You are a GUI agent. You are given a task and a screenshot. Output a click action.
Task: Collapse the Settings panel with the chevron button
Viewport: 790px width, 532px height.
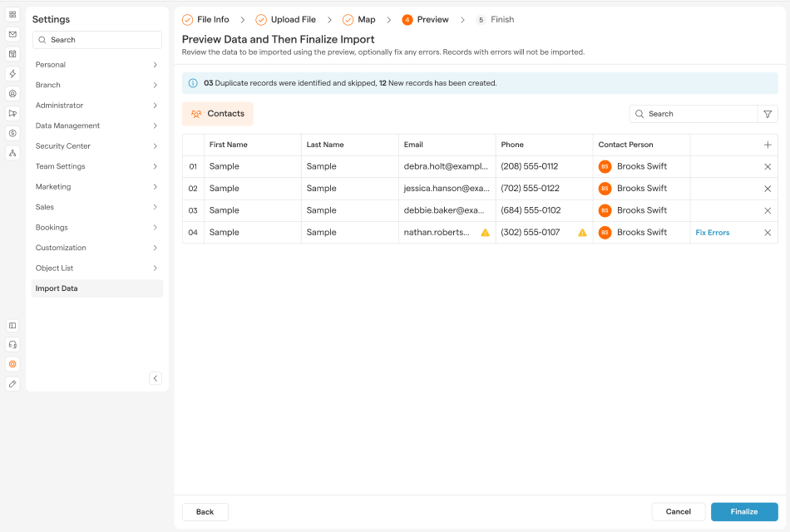(x=156, y=378)
